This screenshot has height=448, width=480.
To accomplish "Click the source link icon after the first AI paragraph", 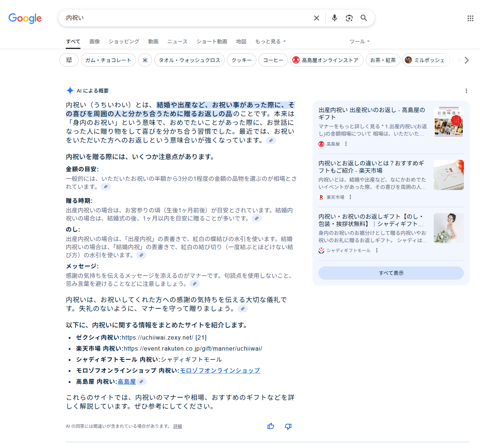I will coord(271,140).
